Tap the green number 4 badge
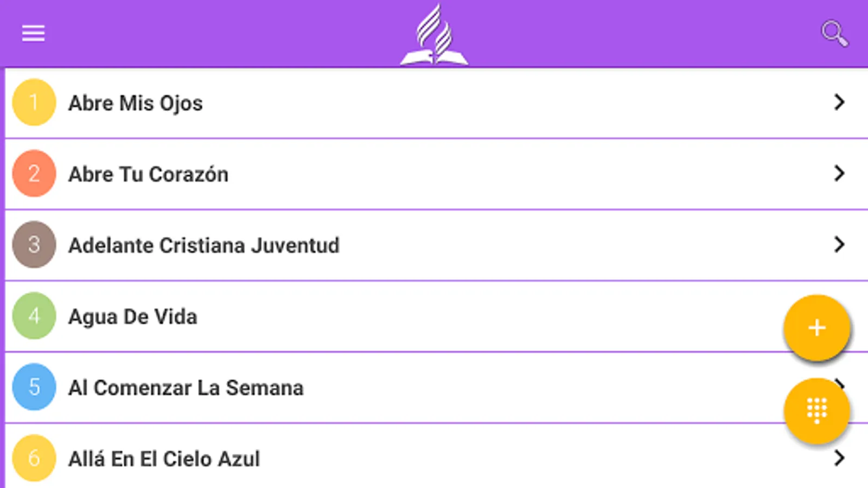 coord(34,316)
